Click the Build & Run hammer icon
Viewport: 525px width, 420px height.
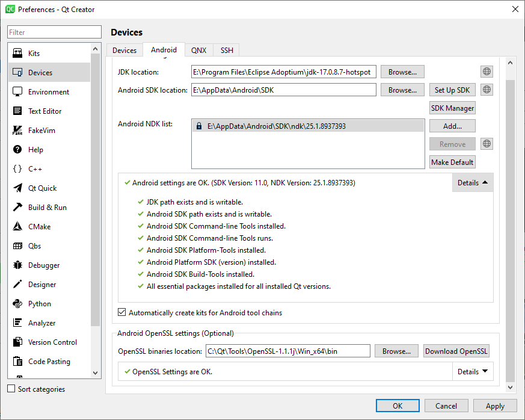(17, 208)
